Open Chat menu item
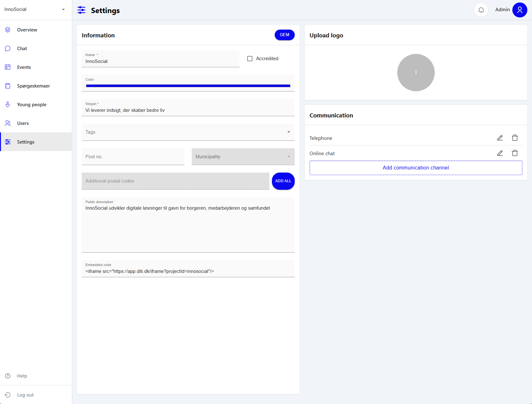 (36, 48)
